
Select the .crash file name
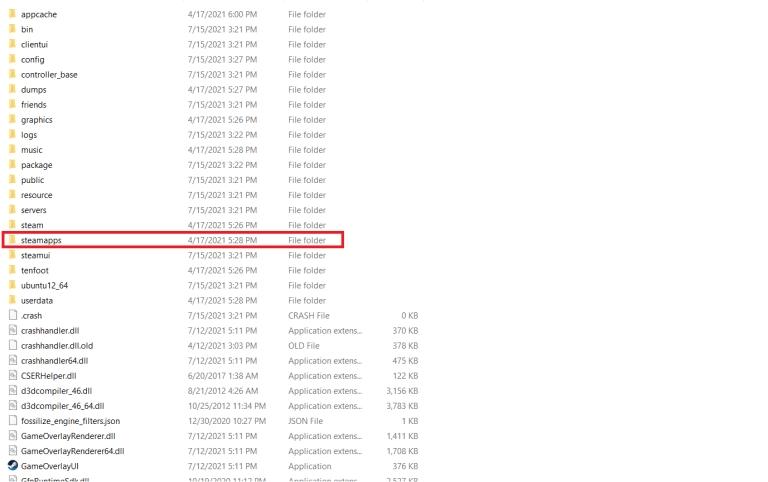coord(31,316)
